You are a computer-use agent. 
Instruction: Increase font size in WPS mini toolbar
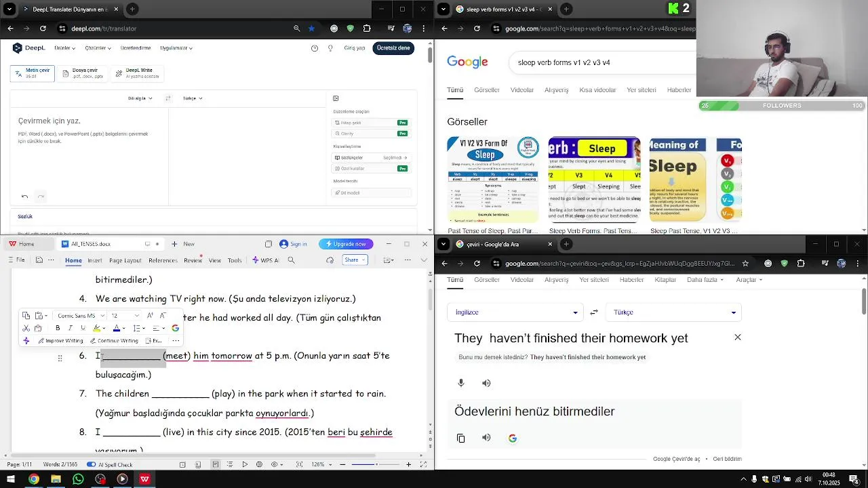150,315
